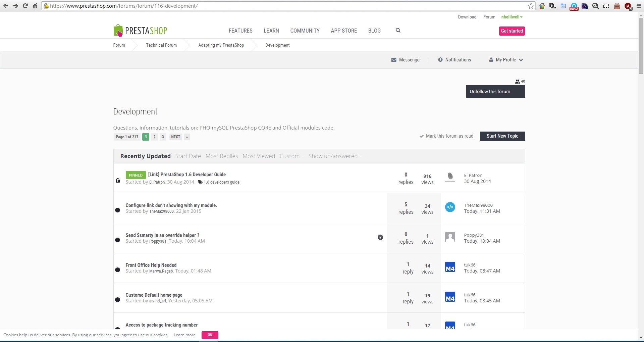The image size is (644, 342).
Task: Open TheMax98000's code avatar
Action: point(450,207)
